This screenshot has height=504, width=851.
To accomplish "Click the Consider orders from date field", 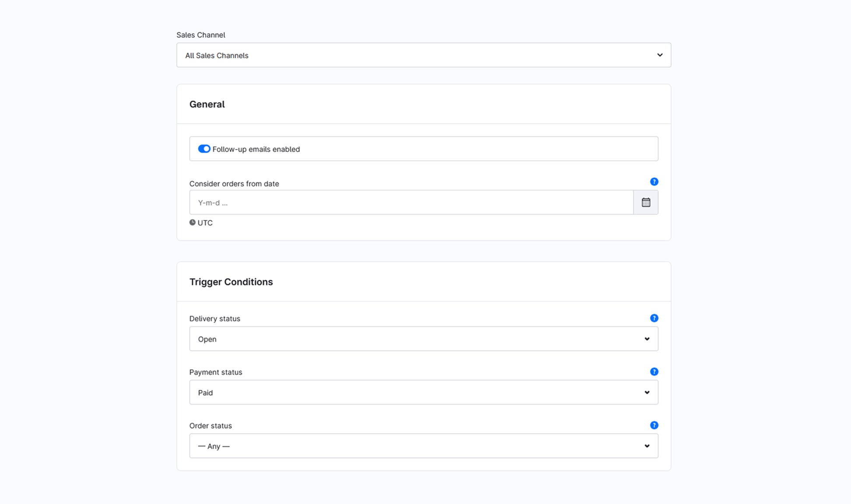I will pyautogui.click(x=411, y=202).
